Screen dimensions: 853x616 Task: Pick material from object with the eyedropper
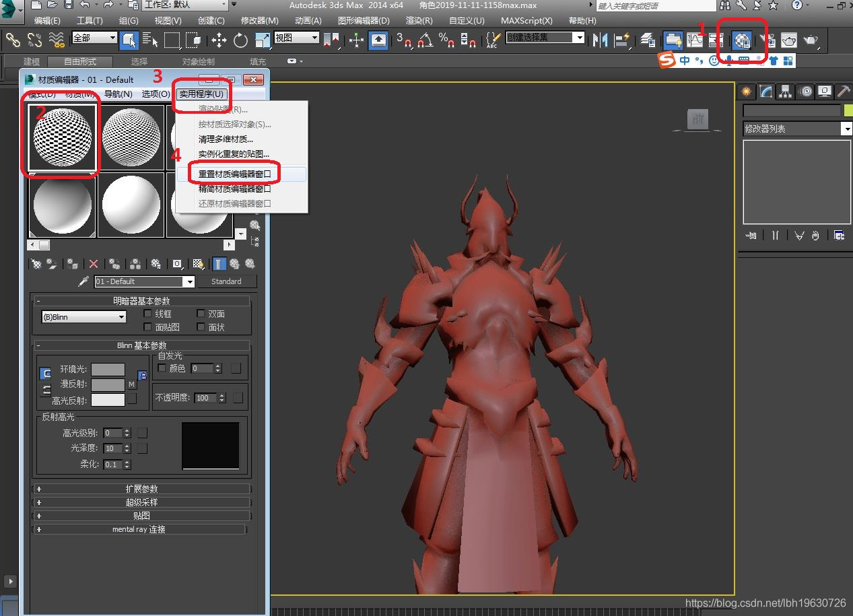(83, 281)
